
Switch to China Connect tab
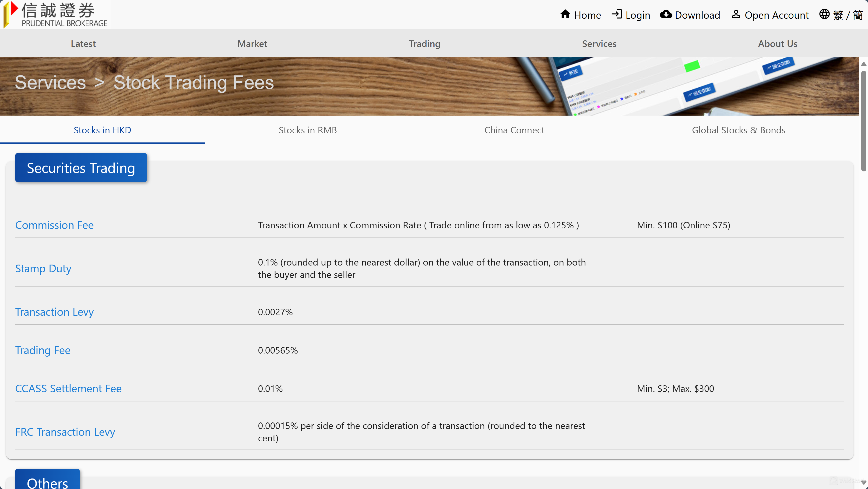pyautogui.click(x=514, y=130)
